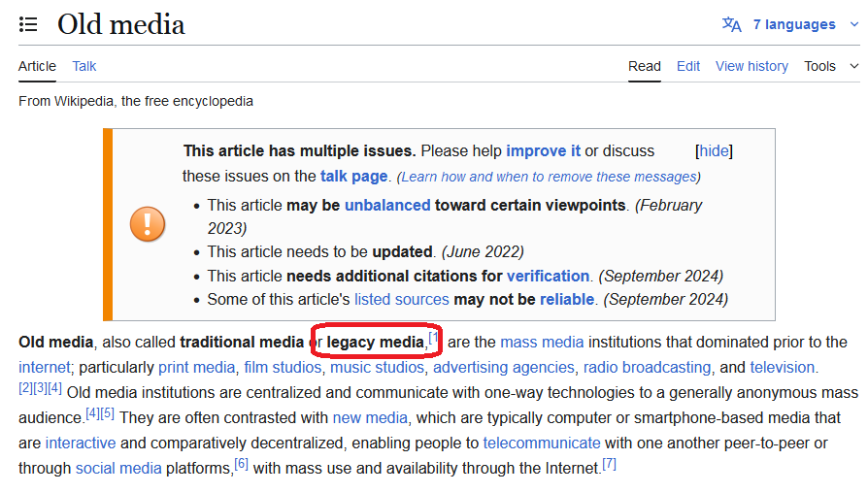Follow the 'unbalanced' link

[387, 206]
